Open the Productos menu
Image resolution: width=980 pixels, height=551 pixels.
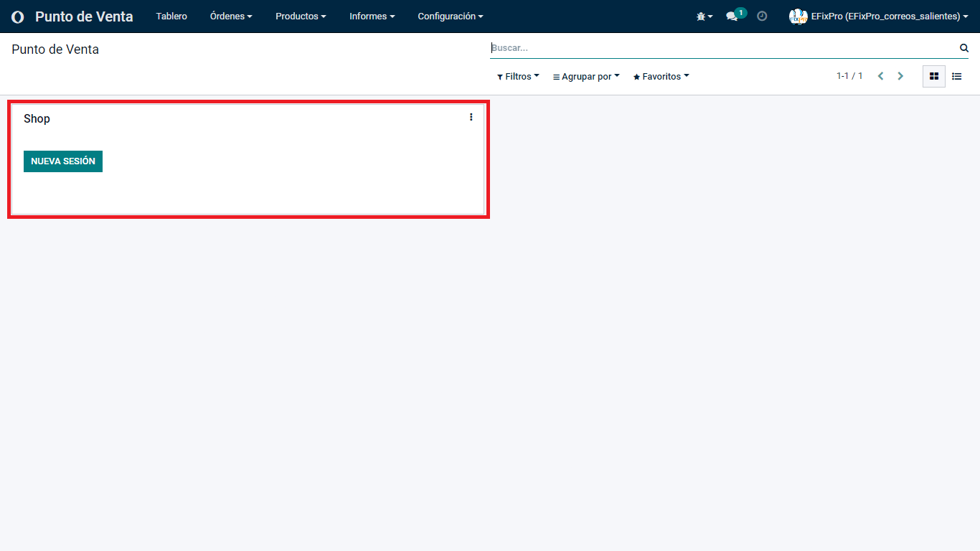point(301,16)
